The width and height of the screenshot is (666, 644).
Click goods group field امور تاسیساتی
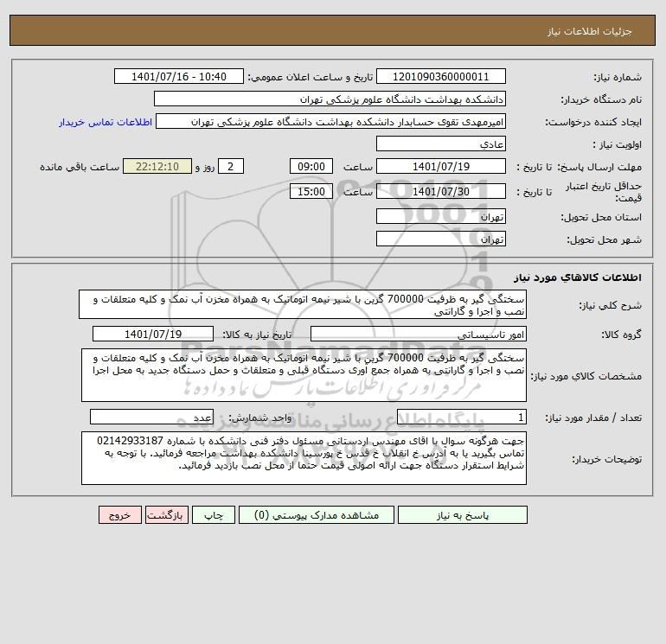pyautogui.click(x=419, y=334)
